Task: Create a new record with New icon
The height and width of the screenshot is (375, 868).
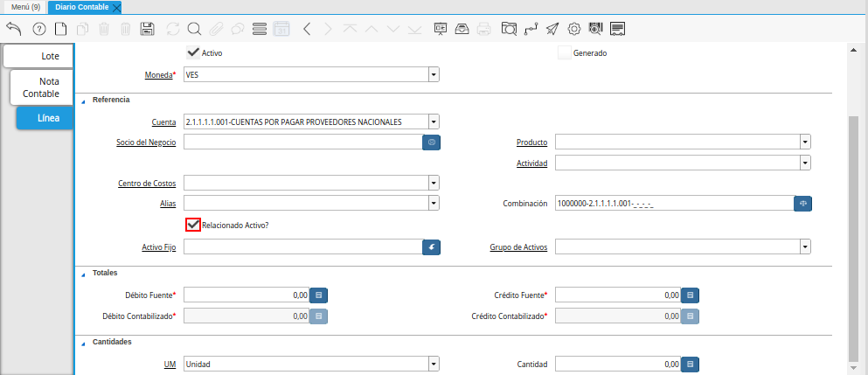Action: [x=60, y=29]
